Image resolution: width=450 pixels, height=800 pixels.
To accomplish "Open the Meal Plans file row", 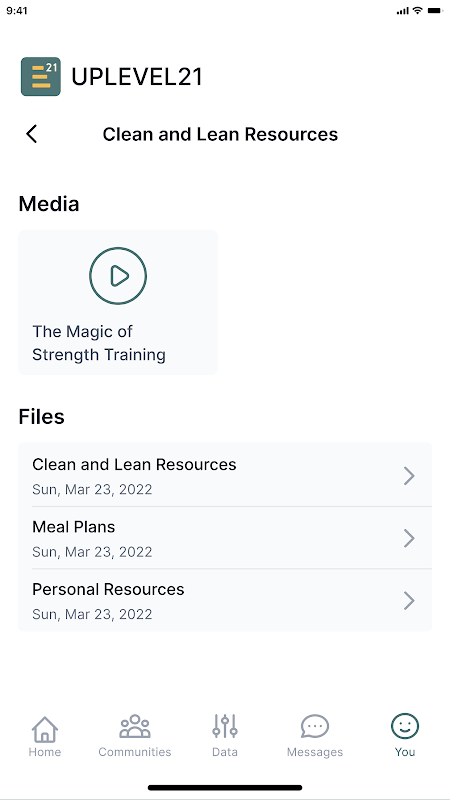I will [x=225, y=538].
